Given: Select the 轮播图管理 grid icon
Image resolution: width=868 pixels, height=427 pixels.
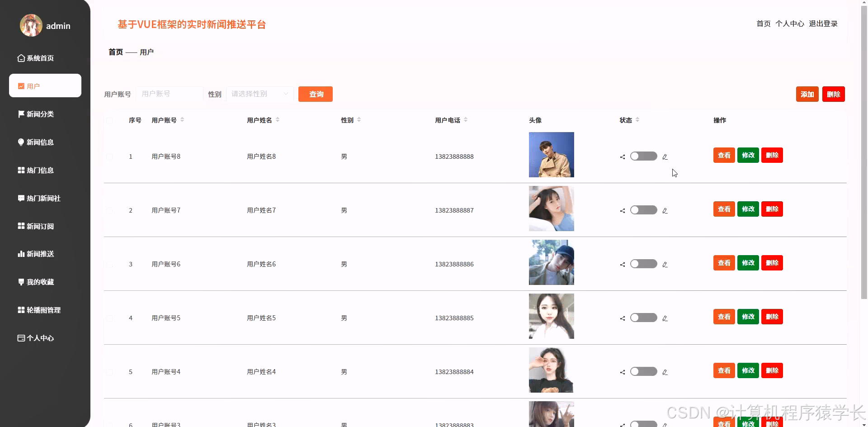Looking at the screenshot, I should click(x=21, y=310).
